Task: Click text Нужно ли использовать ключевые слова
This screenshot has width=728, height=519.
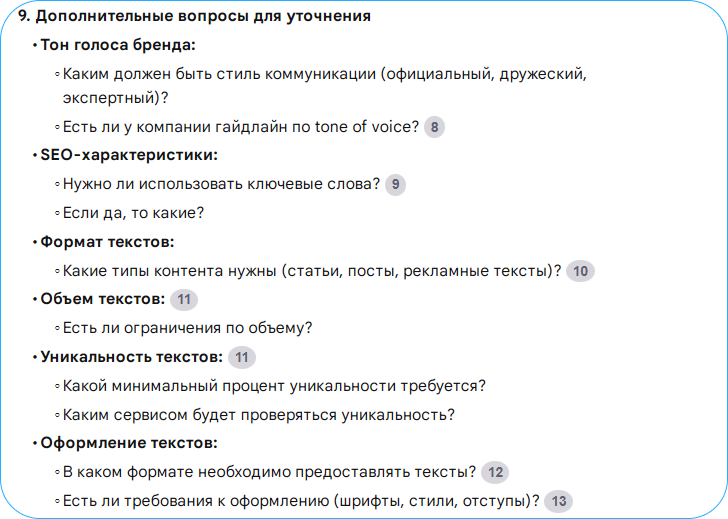Action: (221, 184)
